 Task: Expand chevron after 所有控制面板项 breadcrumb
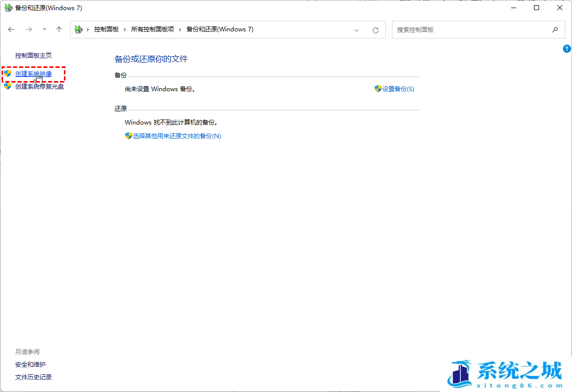tap(181, 29)
